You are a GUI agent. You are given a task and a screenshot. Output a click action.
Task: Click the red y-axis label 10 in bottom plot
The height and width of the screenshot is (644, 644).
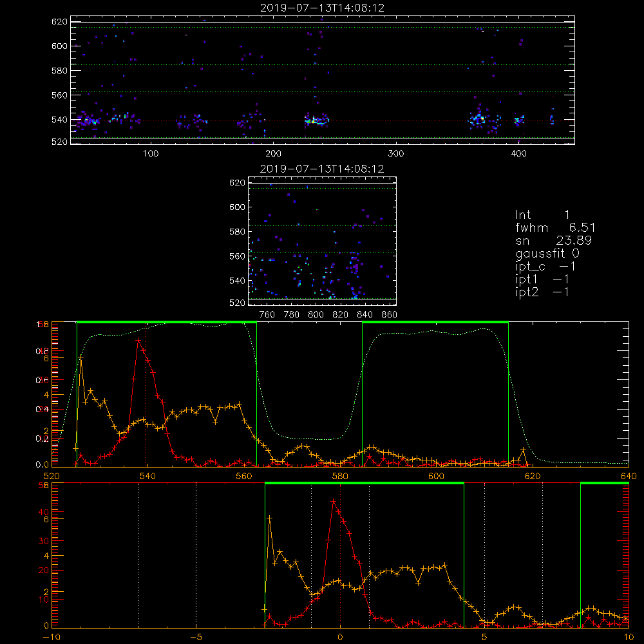pos(44,600)
